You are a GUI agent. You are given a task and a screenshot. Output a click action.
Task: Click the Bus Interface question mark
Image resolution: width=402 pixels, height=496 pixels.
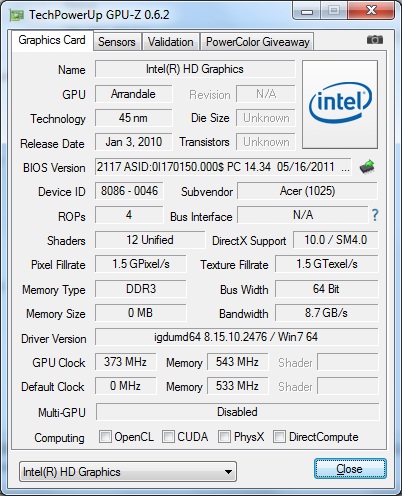pyautogui.click(x=375, y=215)
